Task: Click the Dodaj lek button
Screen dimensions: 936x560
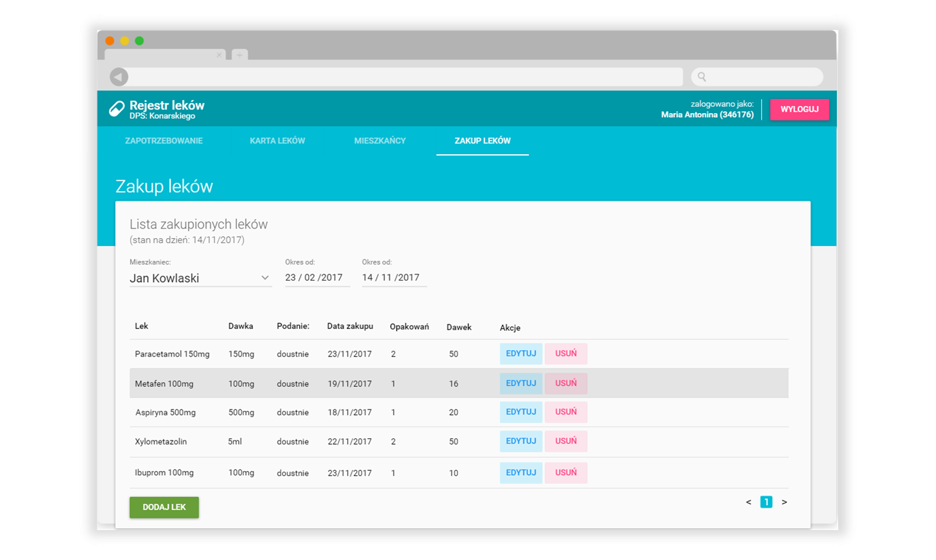Action: pyautogui.click(x=164, y=507)
